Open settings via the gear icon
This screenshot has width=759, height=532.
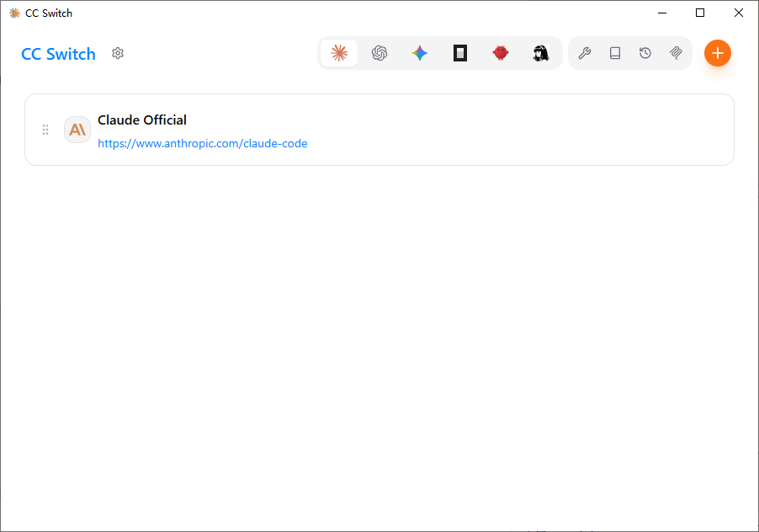coord(118,53)
